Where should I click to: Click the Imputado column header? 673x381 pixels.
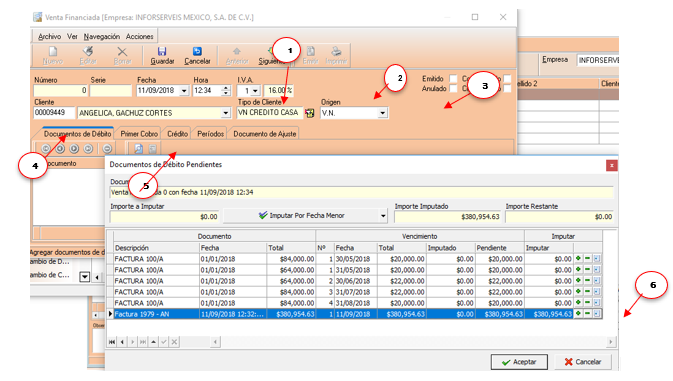451,248
